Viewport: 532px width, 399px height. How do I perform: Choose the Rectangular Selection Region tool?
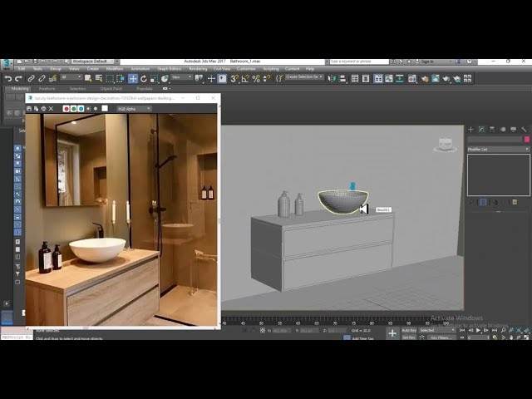click(x=110, y=79)
